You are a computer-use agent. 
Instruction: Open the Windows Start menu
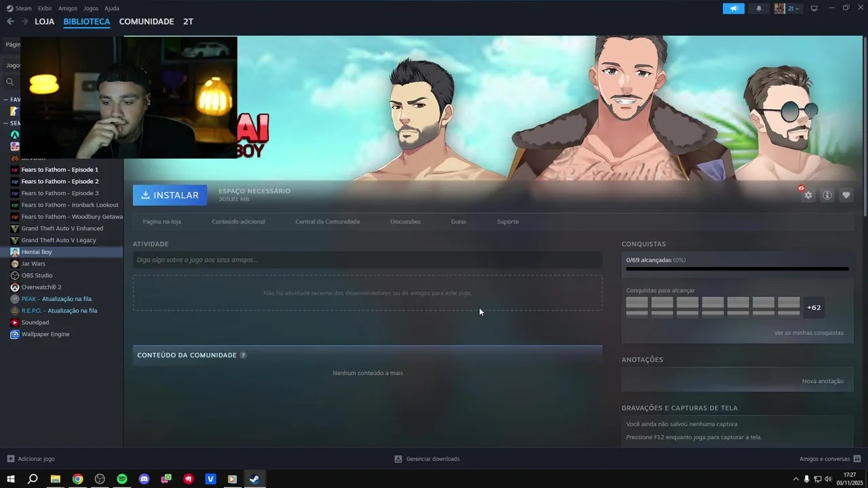tap(11, 479)
